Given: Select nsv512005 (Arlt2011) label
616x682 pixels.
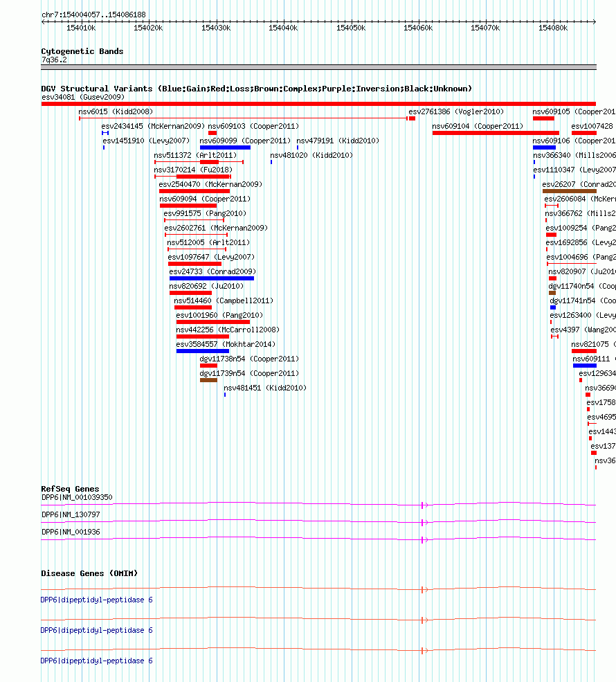Looking at the screenshot, I should tap(208, 243).
